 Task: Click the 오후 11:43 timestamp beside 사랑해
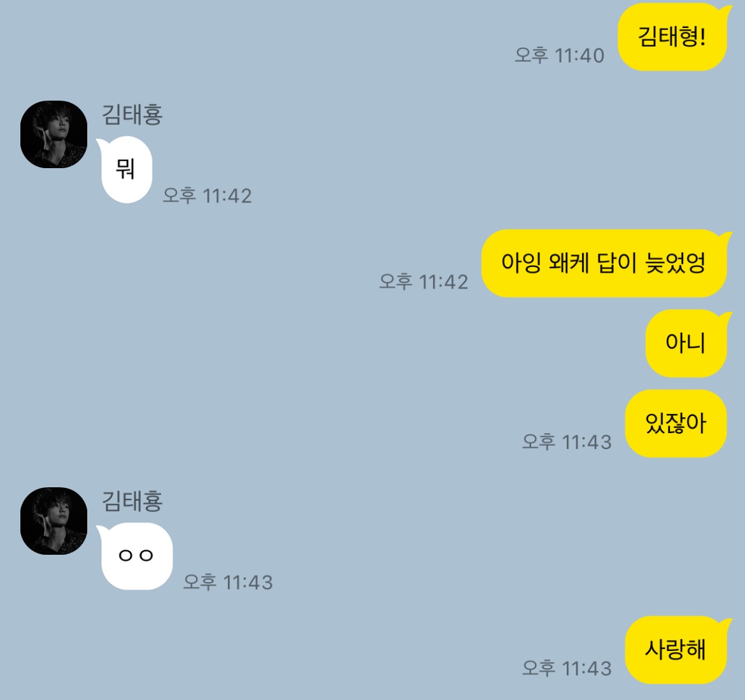[567, 669]
